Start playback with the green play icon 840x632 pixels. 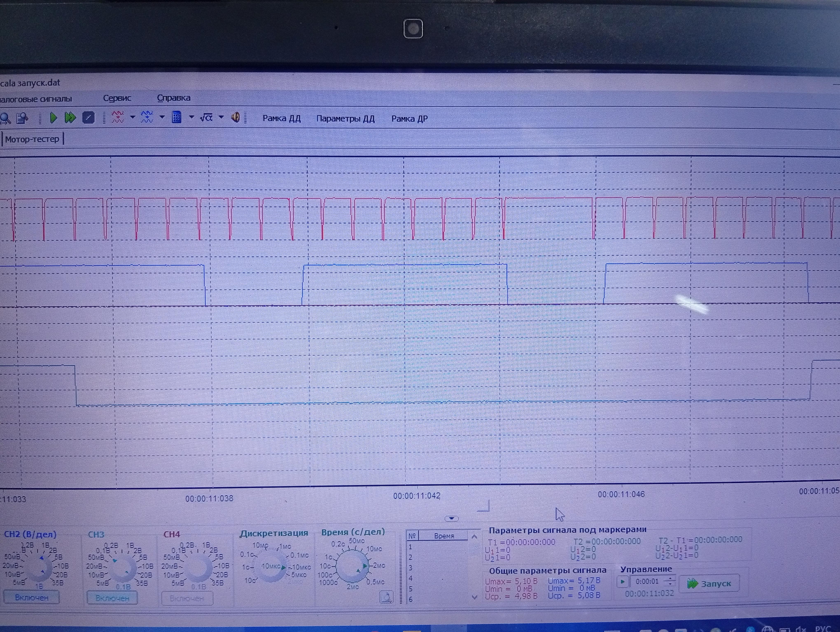[x=54, y=118]
